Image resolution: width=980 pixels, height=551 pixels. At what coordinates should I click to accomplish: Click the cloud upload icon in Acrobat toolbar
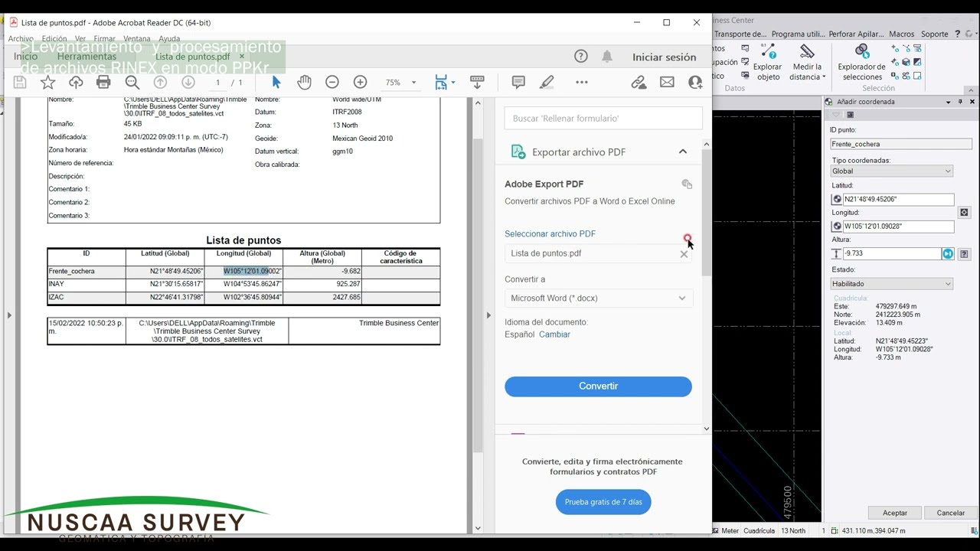point(76,82)
